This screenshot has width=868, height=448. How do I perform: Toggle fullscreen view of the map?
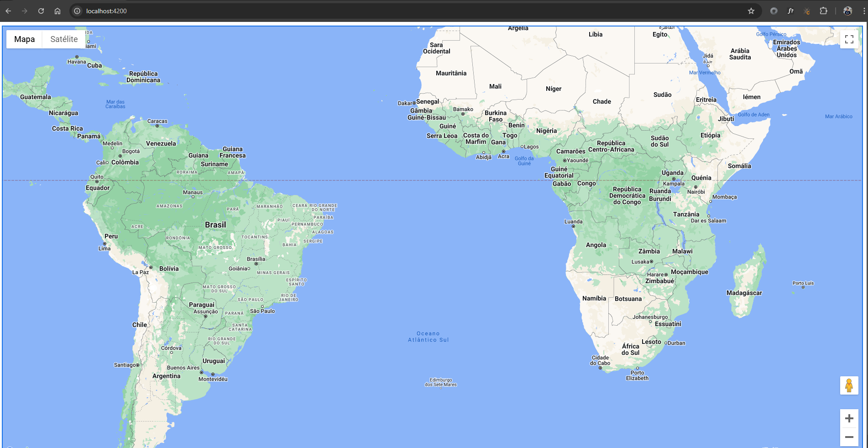pyautogui.click(x=849, y=39)
